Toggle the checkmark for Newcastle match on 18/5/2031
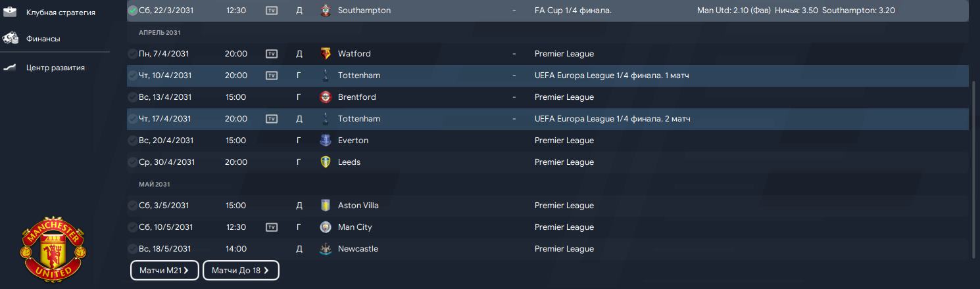Image resolution: width=980 pixels, height=289 pixels. click(x=133, y=249)
